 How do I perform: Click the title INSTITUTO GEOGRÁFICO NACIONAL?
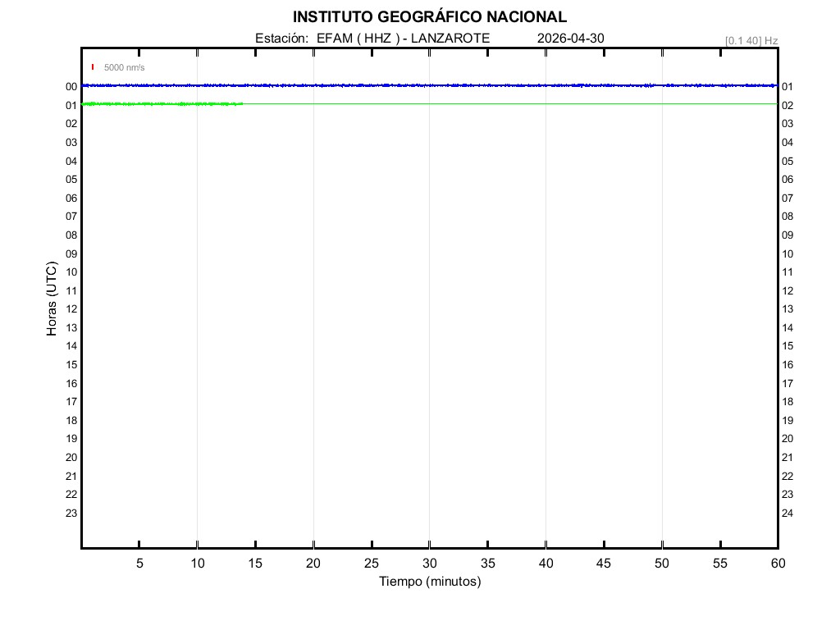tap(429, 17)
